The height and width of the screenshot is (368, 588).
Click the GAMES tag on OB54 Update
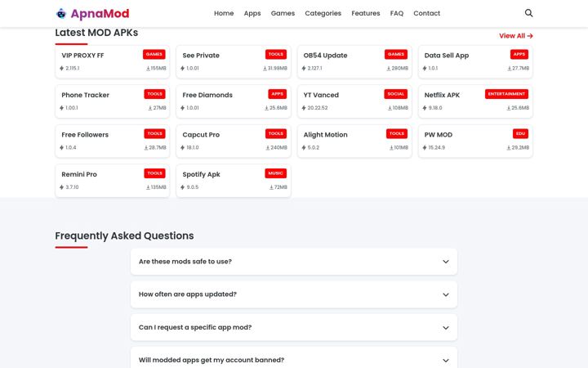coord(395,55)
